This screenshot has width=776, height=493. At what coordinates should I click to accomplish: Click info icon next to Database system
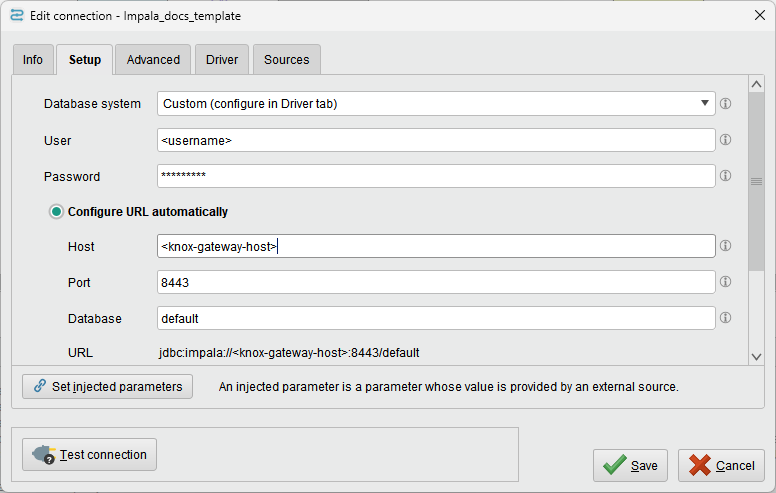click(726, 103)
